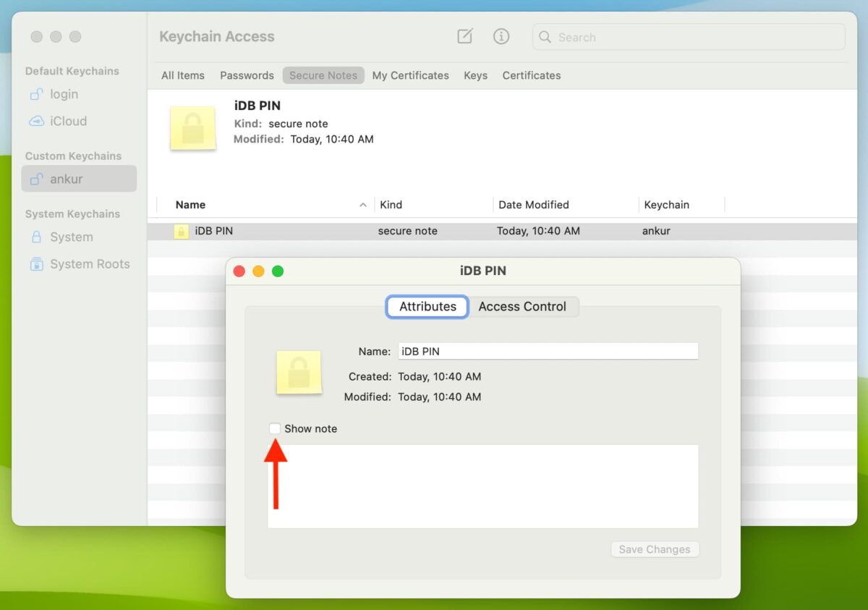Switch to the Access Control tab
868x610 pixels.
522,306
